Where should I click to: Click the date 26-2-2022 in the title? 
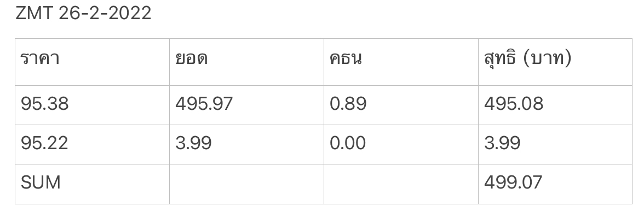[x=105, y=13]
